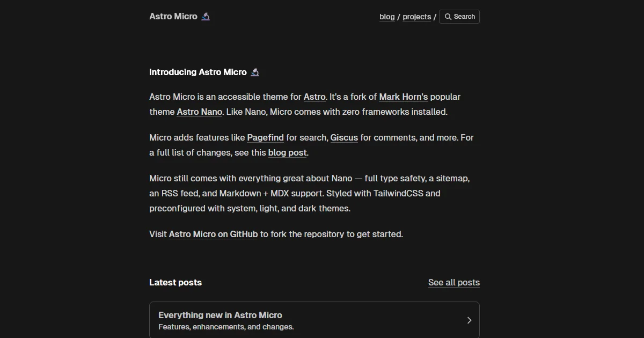Click the Astro Micro site title
This screenshot has height=338, width=644.
click(173, 16)
